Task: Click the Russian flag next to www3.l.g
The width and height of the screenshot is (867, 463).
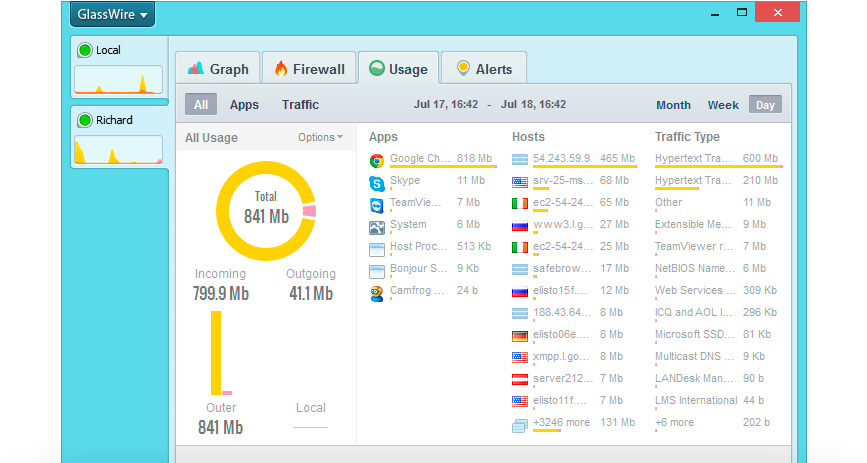Action: tap(520, 226)
